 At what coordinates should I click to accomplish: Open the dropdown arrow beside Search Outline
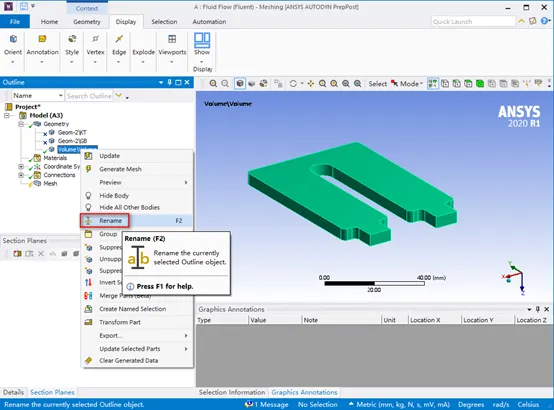119,95
